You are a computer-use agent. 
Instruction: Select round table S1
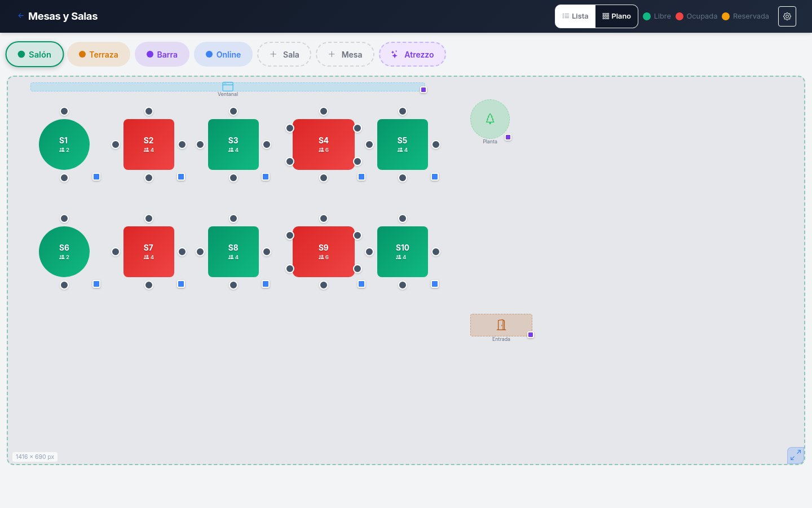click(x=64, y=144)
